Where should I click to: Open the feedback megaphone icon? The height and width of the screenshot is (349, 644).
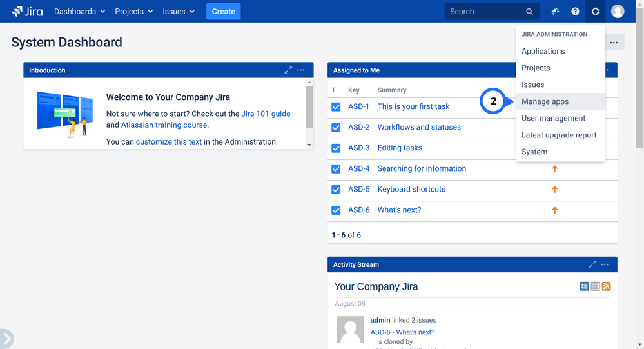click(555, 12)
